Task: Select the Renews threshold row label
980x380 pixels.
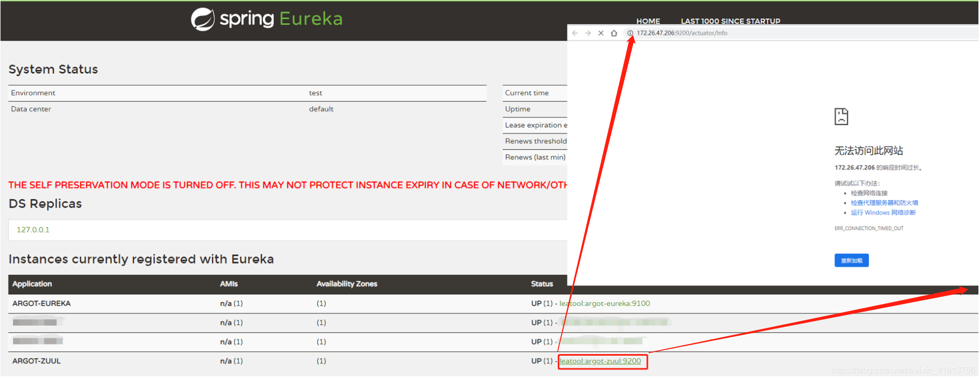Action: (x=535, y=142)
